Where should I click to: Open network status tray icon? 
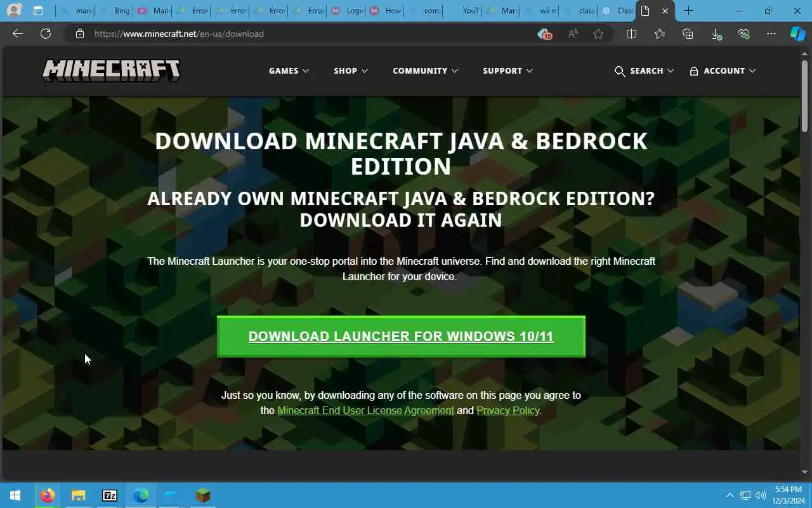(745, 495)
